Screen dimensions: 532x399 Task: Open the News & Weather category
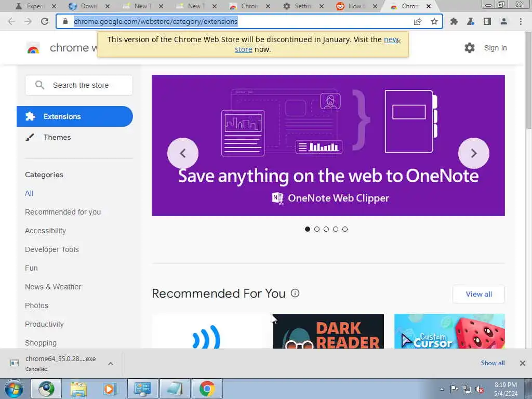coord(53,287)
